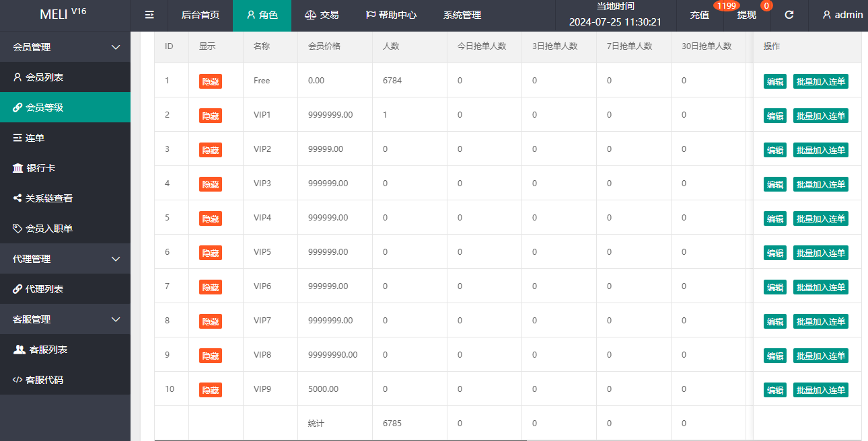
Task: Toggle 隐藏 display for VIP5
Action: pos(211,253)
